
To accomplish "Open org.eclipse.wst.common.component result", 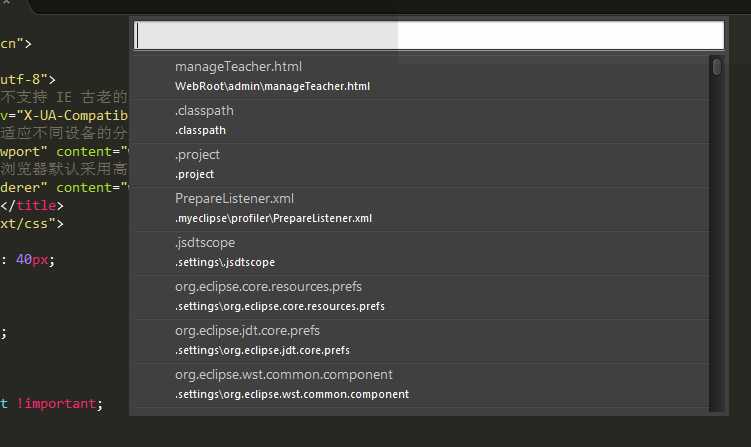I will pos(421,385).
